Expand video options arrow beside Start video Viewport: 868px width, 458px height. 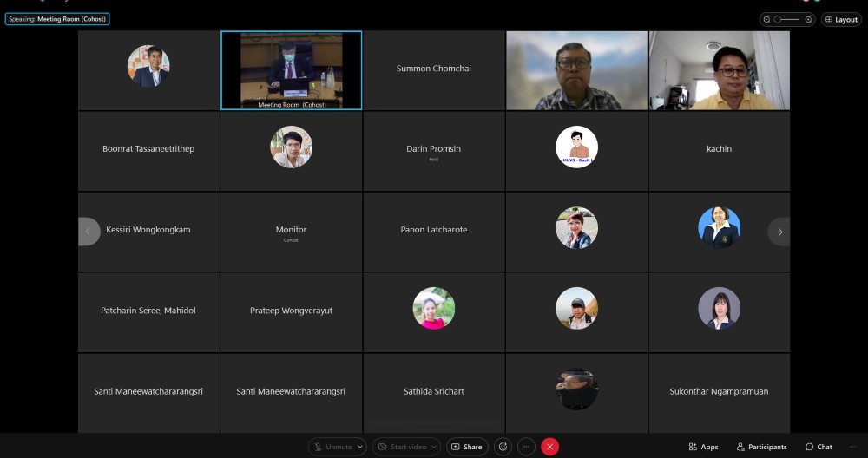click(433, 447)
